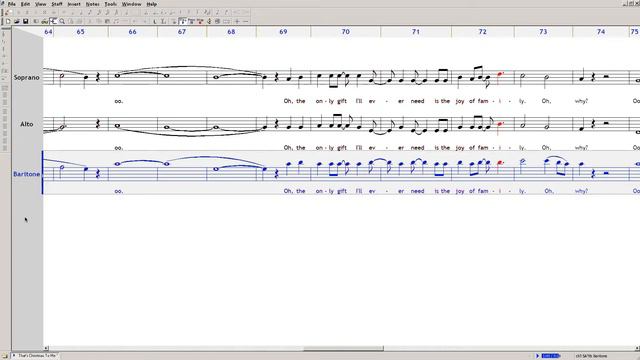Click the 'gift' lyric under Alto staff
The height and width of the screenshot is (360, 640).
click(342, 148)
